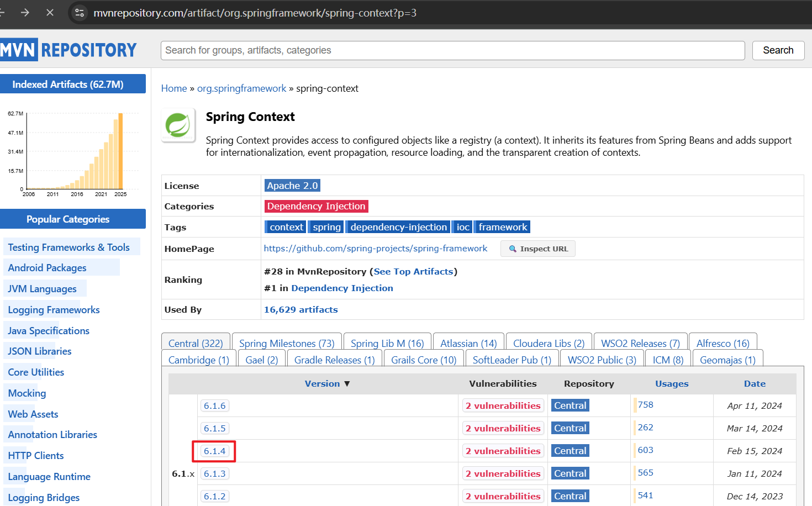Open version 6.1.4 link
The image size is (812, 506).
coord(214,451)
